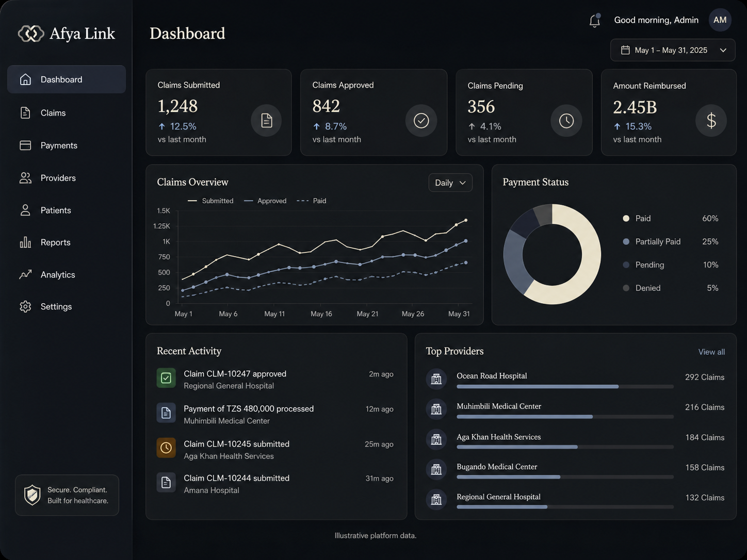This screenshot has height=560, width=747.
Task: Open the Claim CLM-10247 approved activity
Action: (275, 379)
